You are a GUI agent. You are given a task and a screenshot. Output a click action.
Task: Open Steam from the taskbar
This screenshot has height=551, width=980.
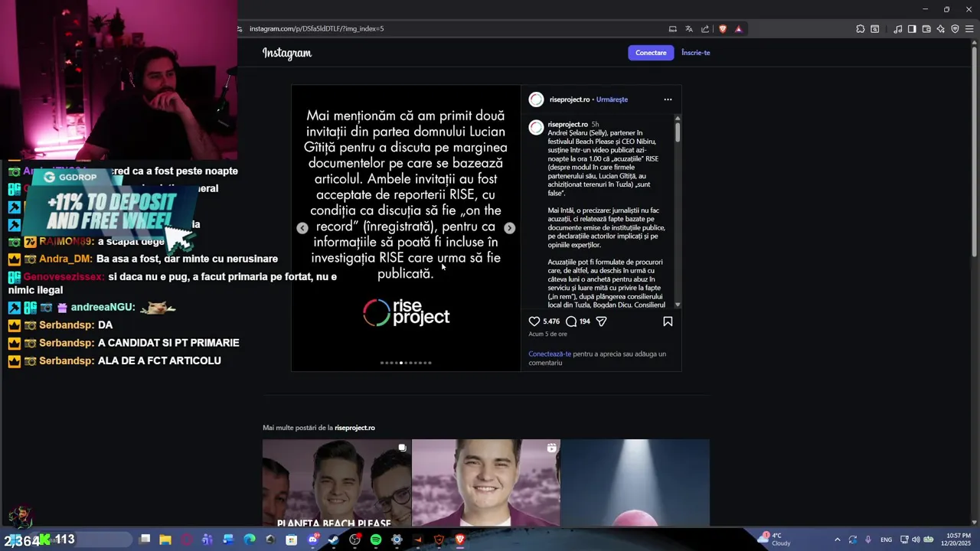pos(333,540)
